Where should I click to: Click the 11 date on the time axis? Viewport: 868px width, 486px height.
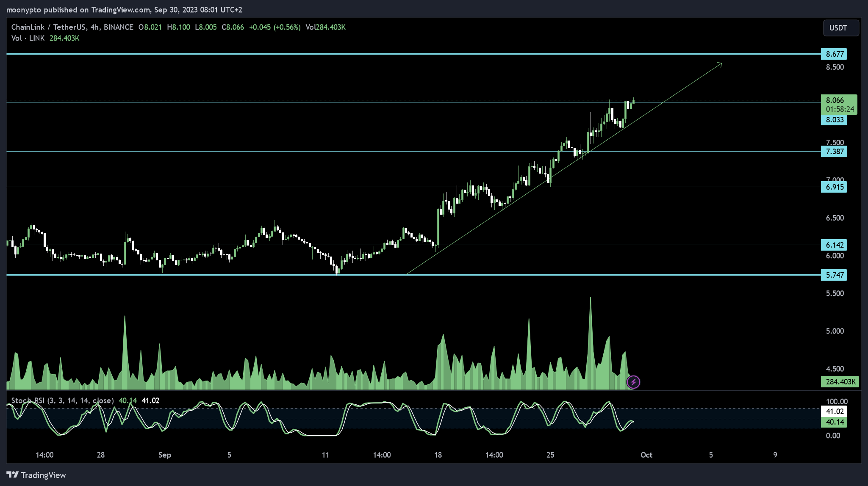pyautogui.click(x=325, y=455)
